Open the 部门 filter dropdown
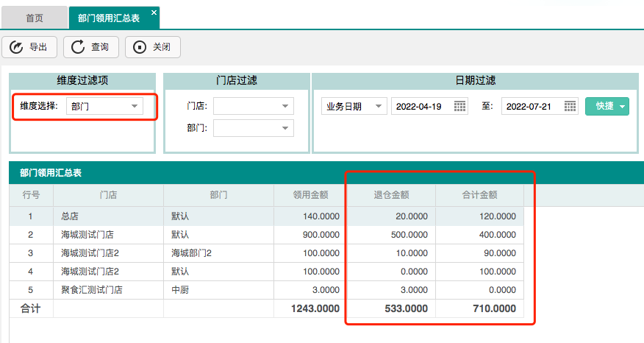644x343 pixels. click(x=285, y=129)
